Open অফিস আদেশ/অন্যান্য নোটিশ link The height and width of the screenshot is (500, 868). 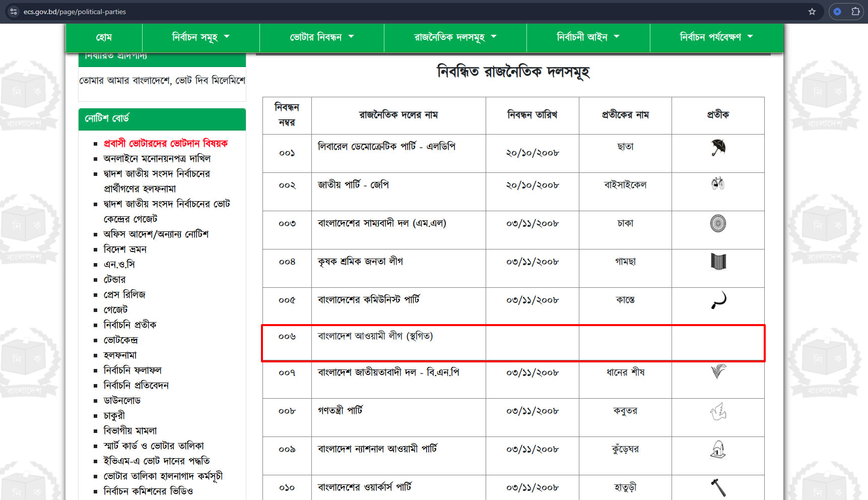[x=156, y=234]
